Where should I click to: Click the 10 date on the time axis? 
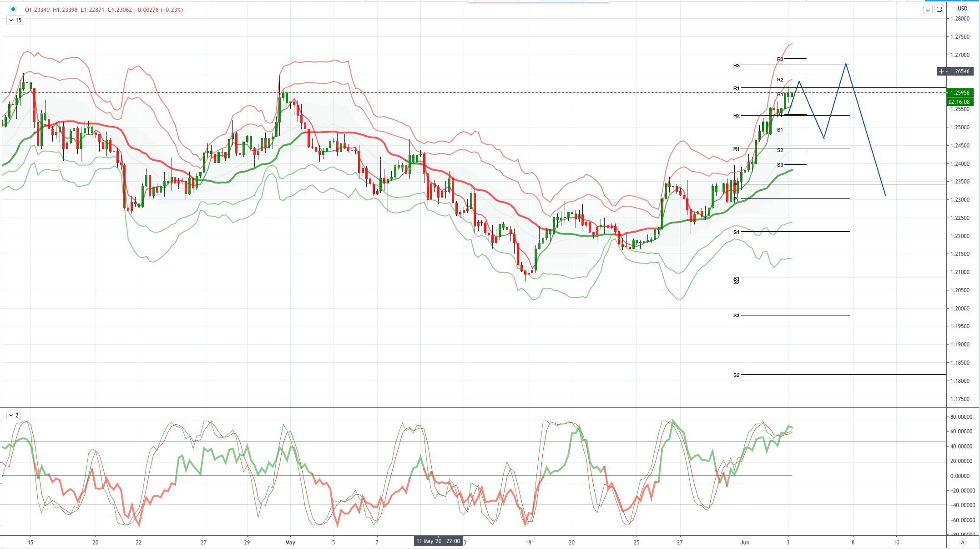pos(896,542)
